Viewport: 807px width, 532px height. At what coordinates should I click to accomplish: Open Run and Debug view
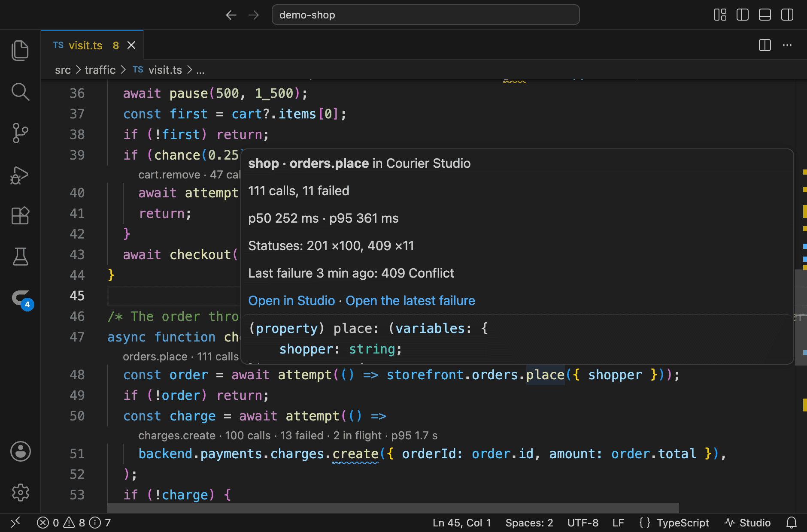(20, 175)
